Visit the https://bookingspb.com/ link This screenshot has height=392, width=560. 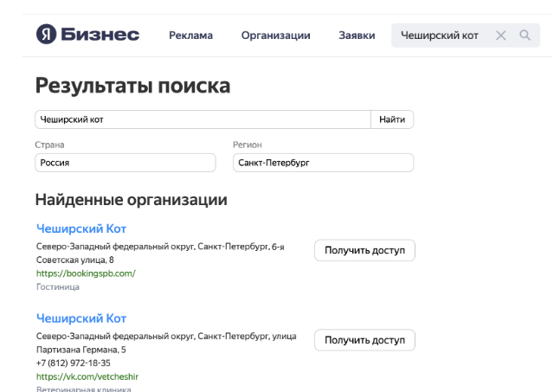[x=86, y=273]
